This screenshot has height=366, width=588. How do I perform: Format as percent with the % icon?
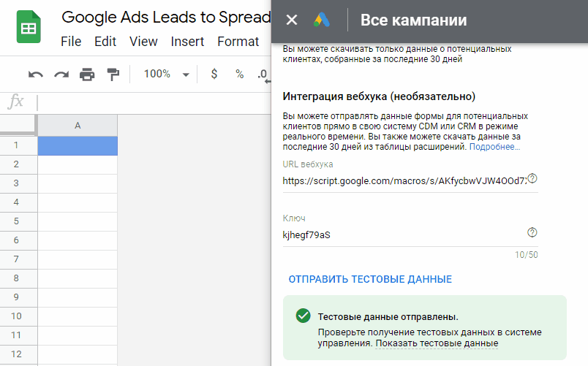click(239, 74)
